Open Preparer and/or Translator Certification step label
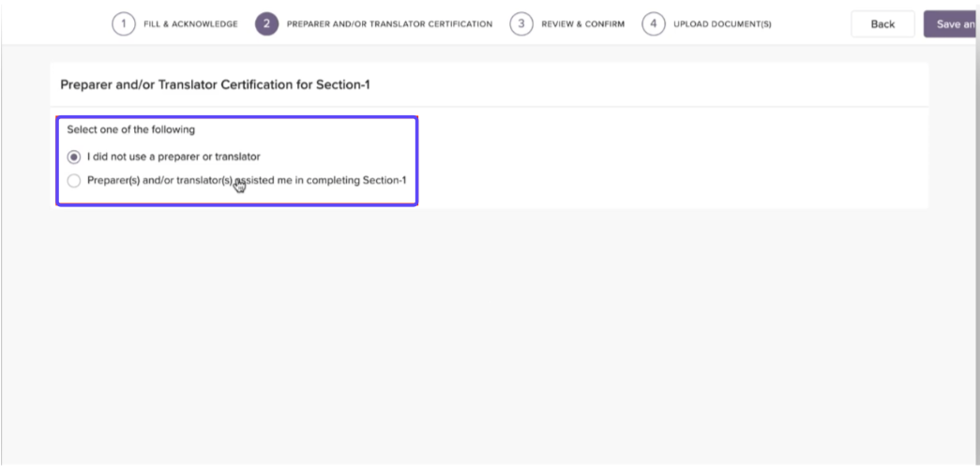 389,24
